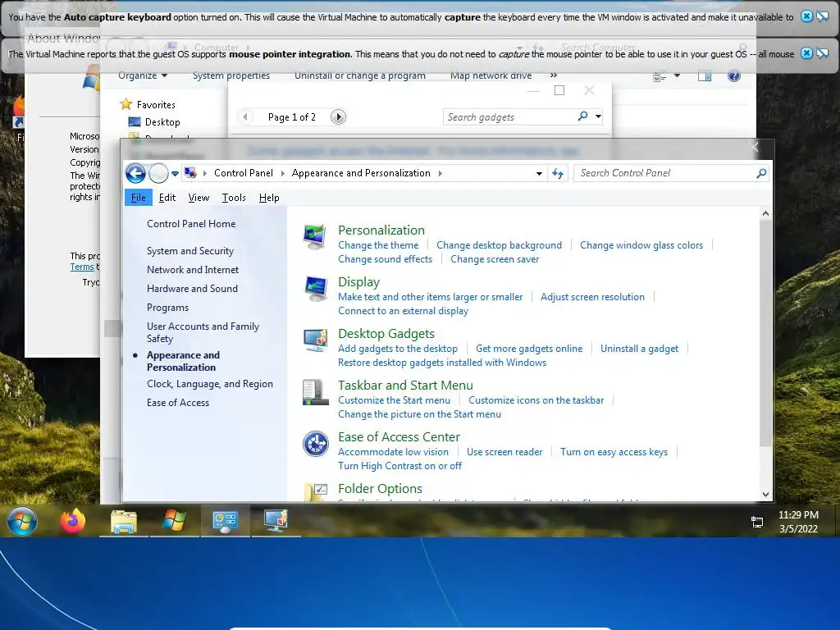The width and height of the screenshot is (840, 630).
Task: Open Windows Explorer from the taskbar
Action: click(124, 521)
